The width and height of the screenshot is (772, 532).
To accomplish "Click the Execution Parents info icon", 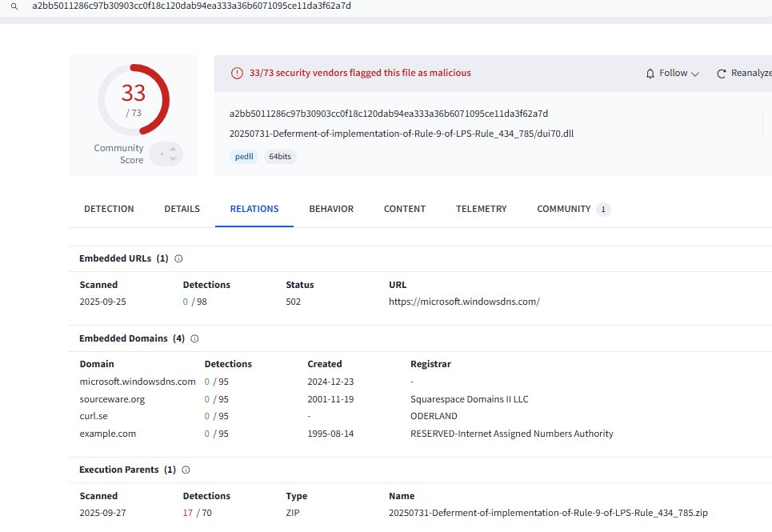I will tap(186, 470).
